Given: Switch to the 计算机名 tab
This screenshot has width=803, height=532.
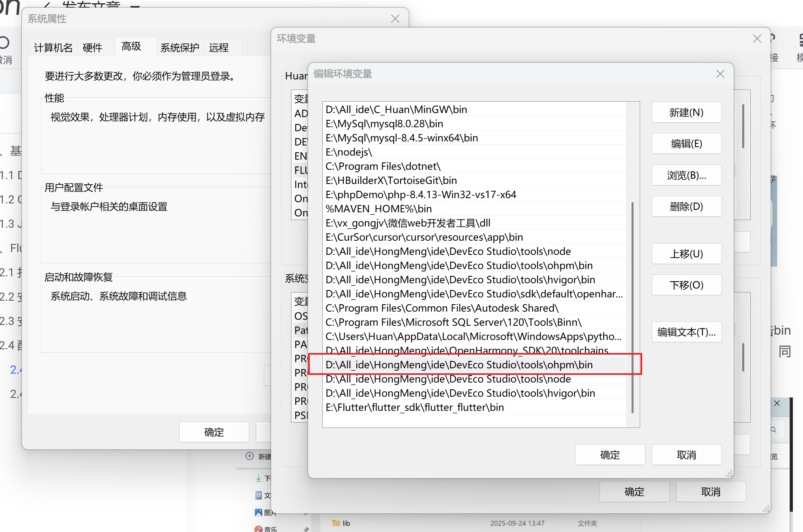Looking at the screenshot, I should (x=53, y=48).
